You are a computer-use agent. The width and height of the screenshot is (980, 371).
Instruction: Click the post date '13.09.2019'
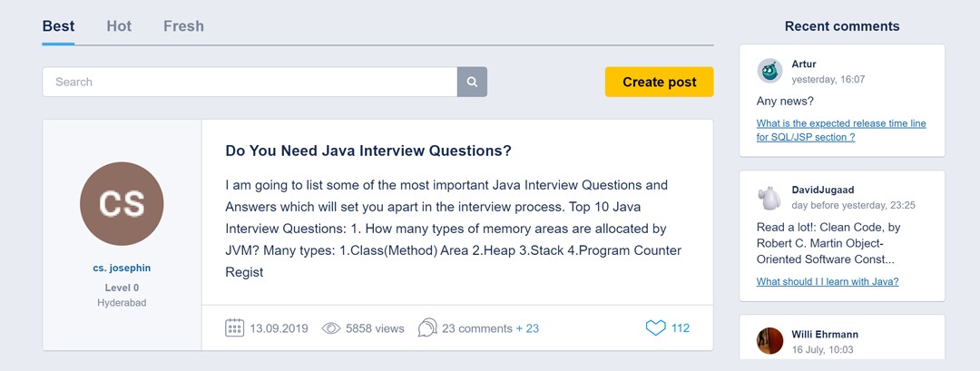point(279,328)
